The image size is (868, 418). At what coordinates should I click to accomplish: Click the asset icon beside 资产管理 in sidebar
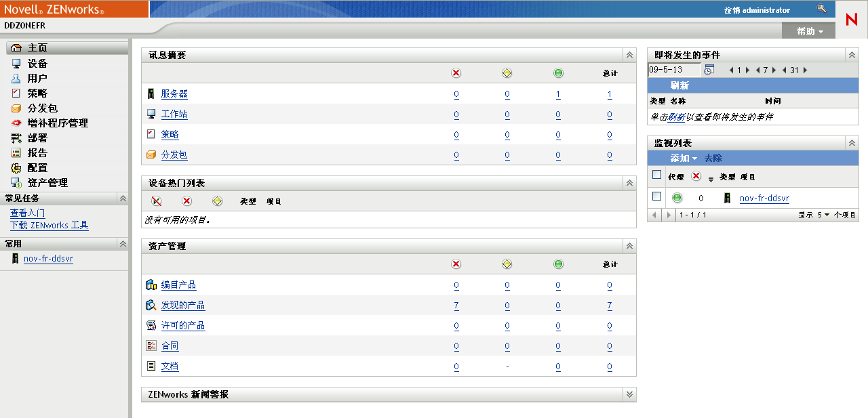[17, 182]
